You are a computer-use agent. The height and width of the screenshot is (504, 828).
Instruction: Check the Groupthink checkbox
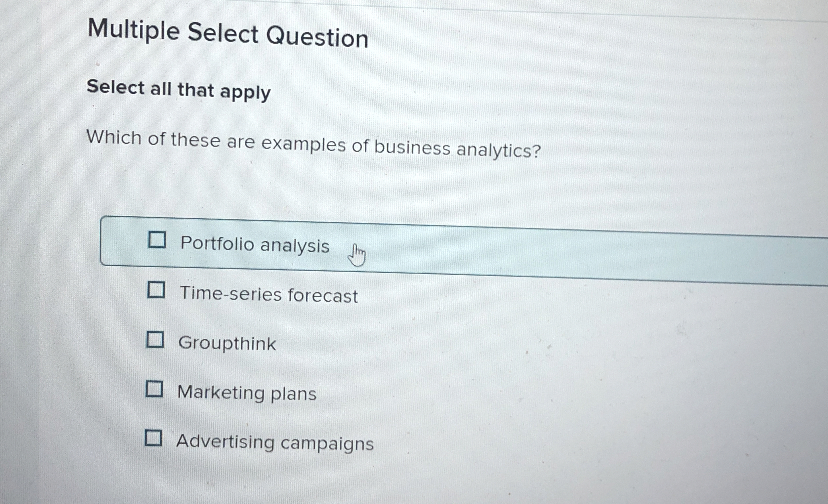click(156, 340)
